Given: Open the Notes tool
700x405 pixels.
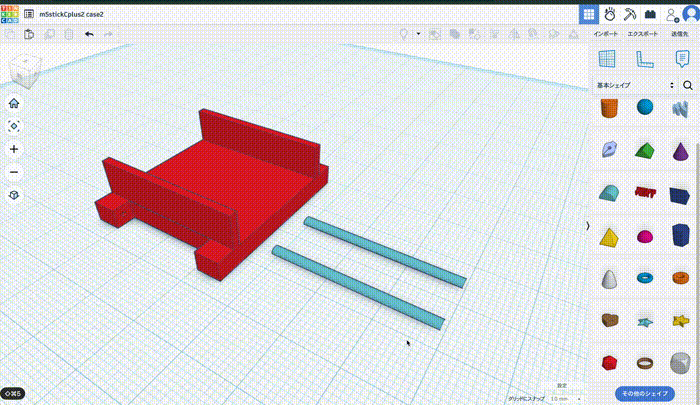Looking at the screenshot, I should [x=682, y=58].
